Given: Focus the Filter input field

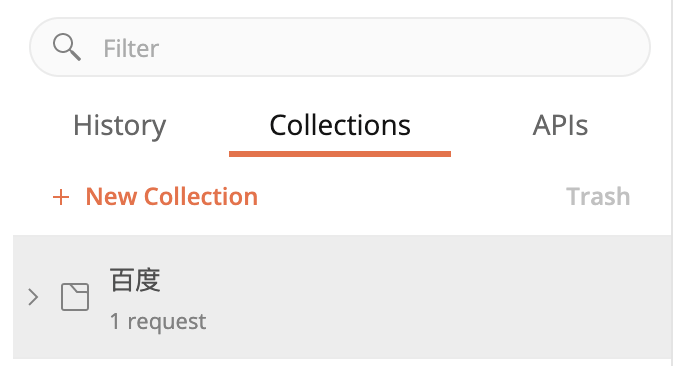Looking at the screenshot, I should (x=340, y=47).
